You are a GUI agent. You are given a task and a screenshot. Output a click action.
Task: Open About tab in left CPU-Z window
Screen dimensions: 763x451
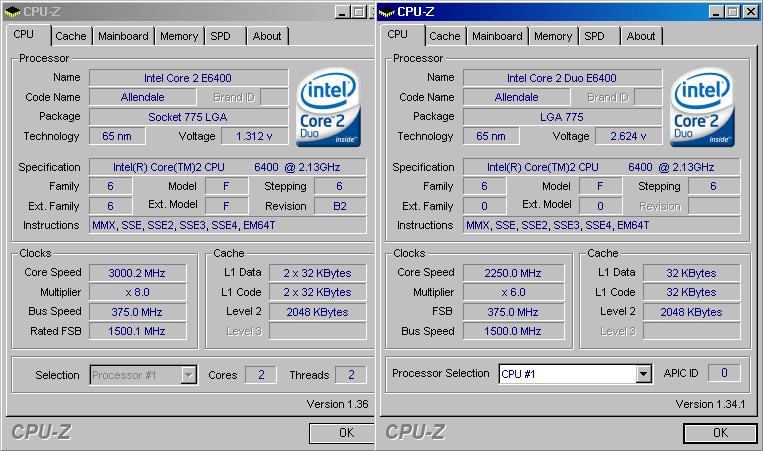268,36
